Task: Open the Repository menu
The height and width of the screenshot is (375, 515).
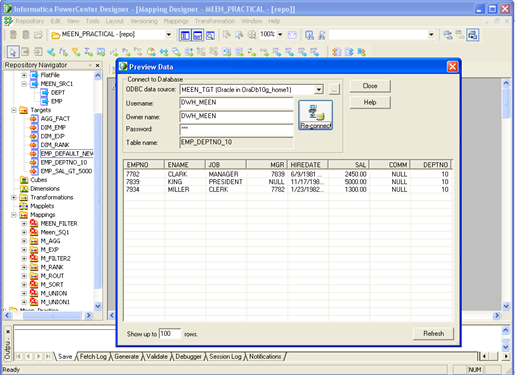Action: [x=30, y=21]
